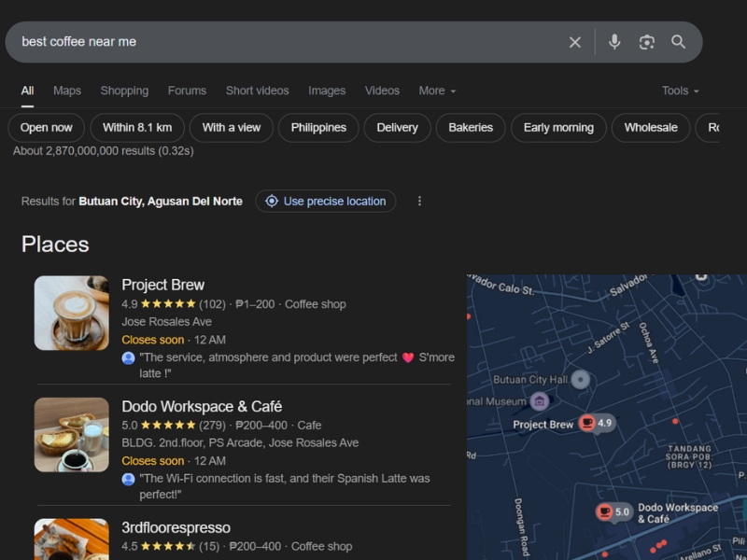Viewport: 747px width, 560px height.
Task: Click the magnifying glass to search
Action: [x=679, y=42]
